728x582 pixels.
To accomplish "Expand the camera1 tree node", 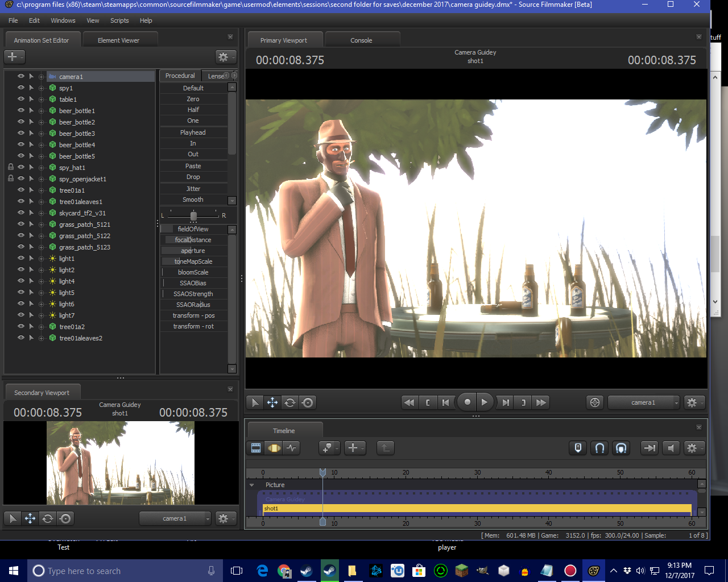I will pyautogui.click(x=41, y=77).
